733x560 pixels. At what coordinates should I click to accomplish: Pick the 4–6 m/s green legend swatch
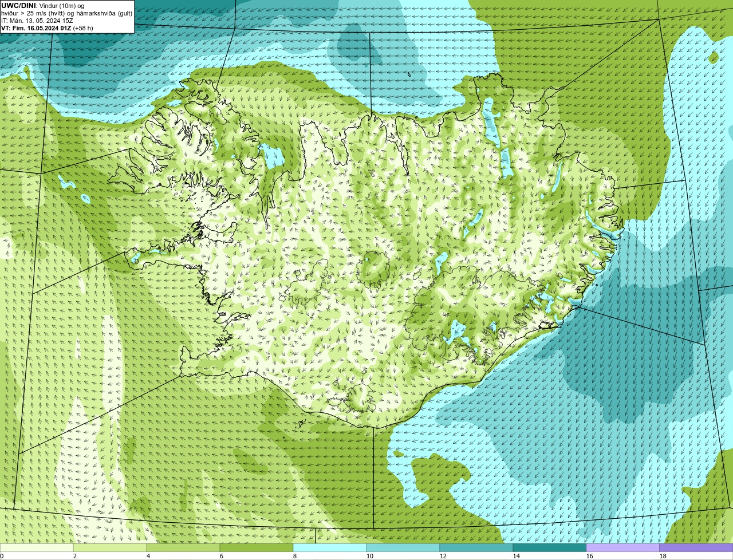coord(183,547)
